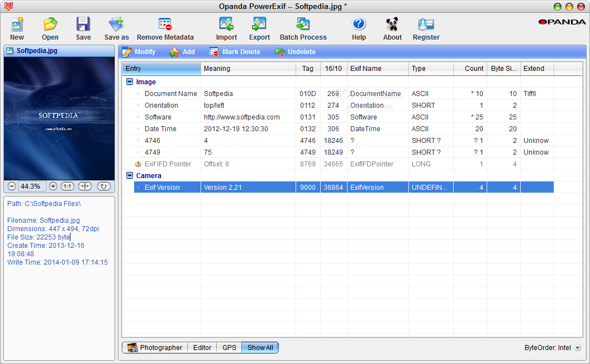Click the Extend column header
Image resolution: width=590 pixels, height=364 pixels.
[x=537, y=69]
